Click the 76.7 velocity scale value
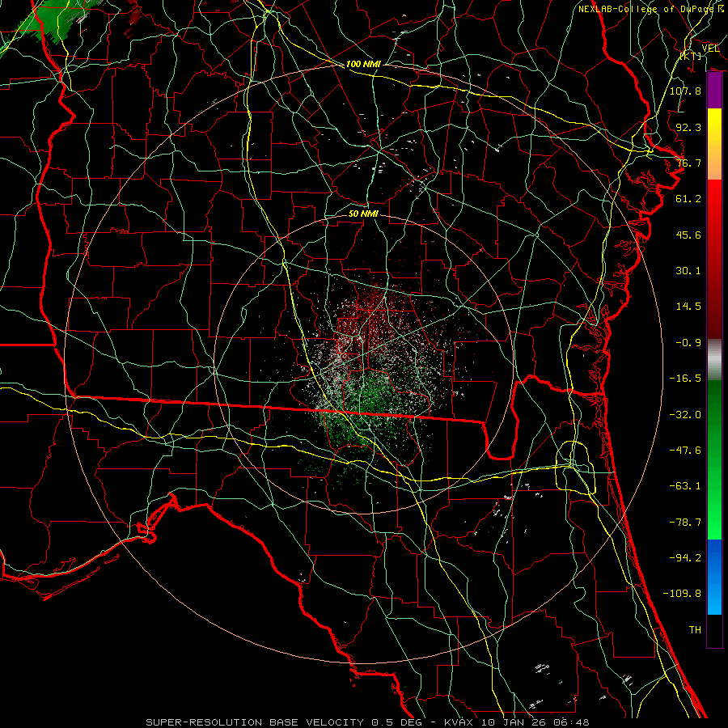This screenshot has width=728, height=728. (x=688, y=163)
